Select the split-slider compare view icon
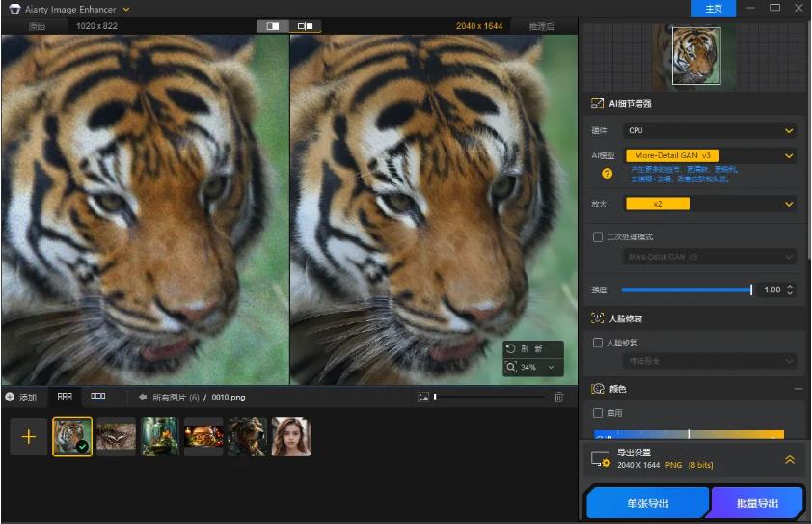 click(273, 26)
